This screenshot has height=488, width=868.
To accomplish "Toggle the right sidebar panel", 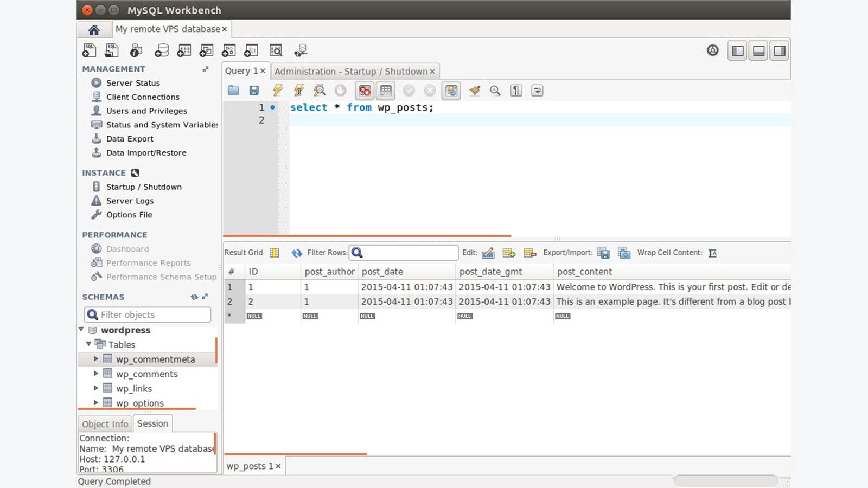I will tap(780, 51).
